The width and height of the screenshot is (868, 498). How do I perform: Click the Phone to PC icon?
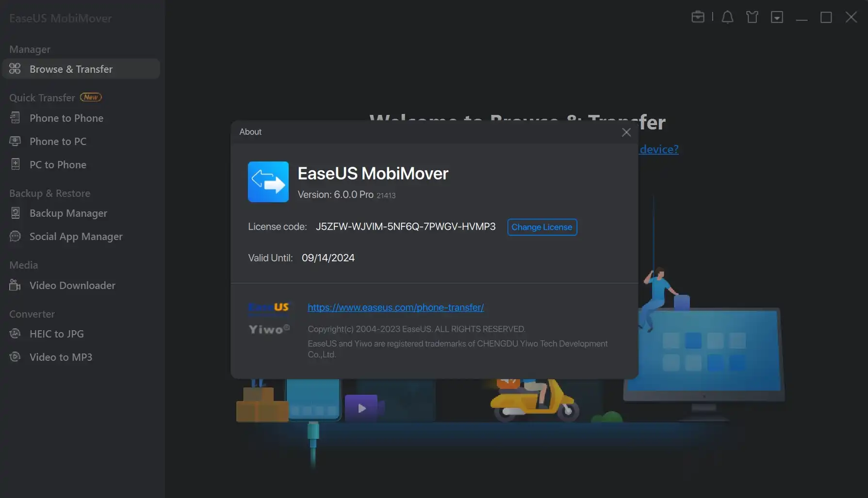click(16, 141)
